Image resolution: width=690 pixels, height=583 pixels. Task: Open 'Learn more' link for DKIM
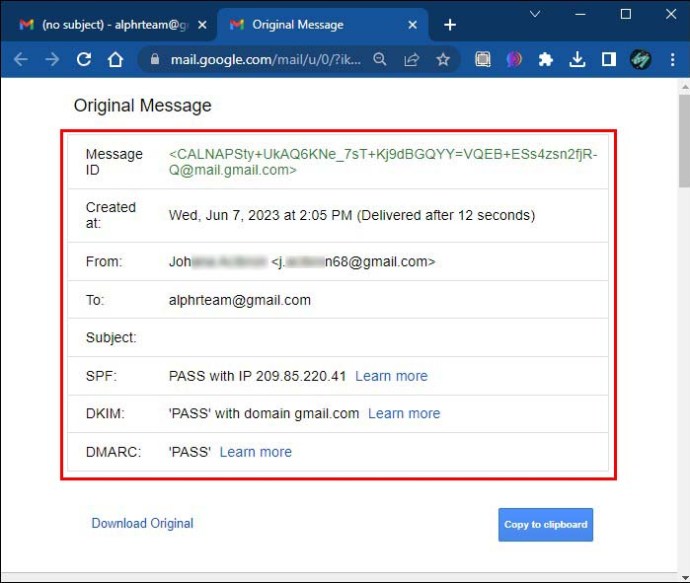[404, 414]
